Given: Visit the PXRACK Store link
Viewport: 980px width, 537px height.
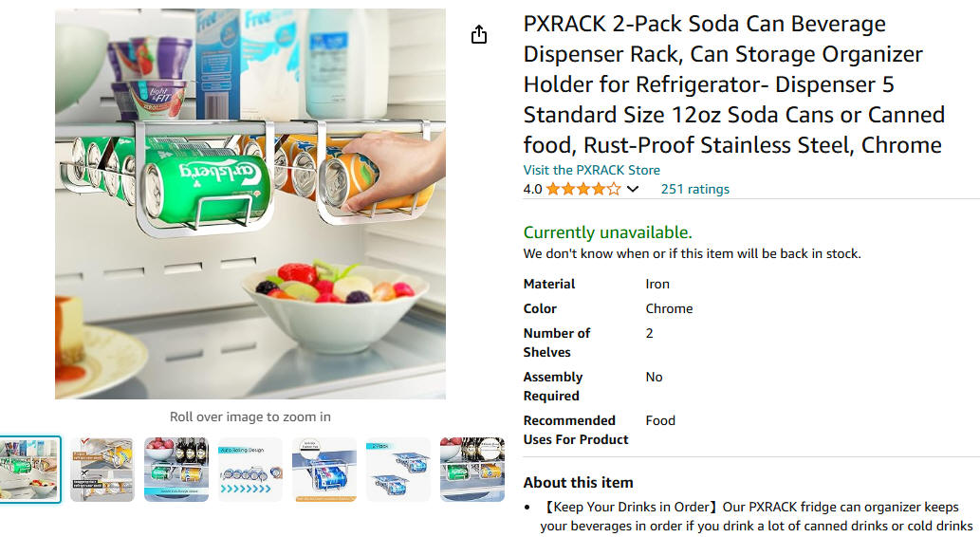Looking at the screenshot, I should click(591, 170).
